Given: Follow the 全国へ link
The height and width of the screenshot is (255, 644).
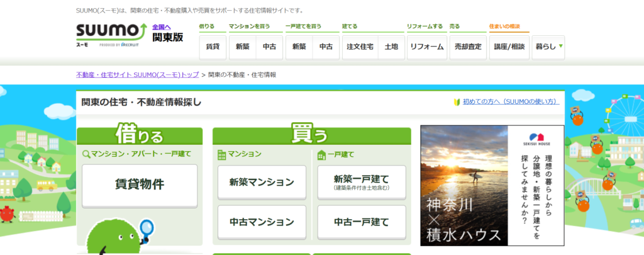Looking at the screenshot, I should coord(162,27).
